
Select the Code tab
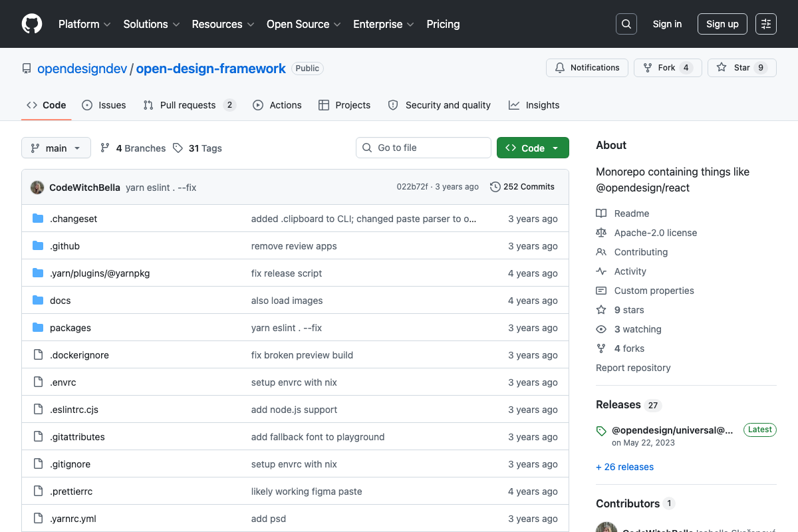(x=47, y=105)
